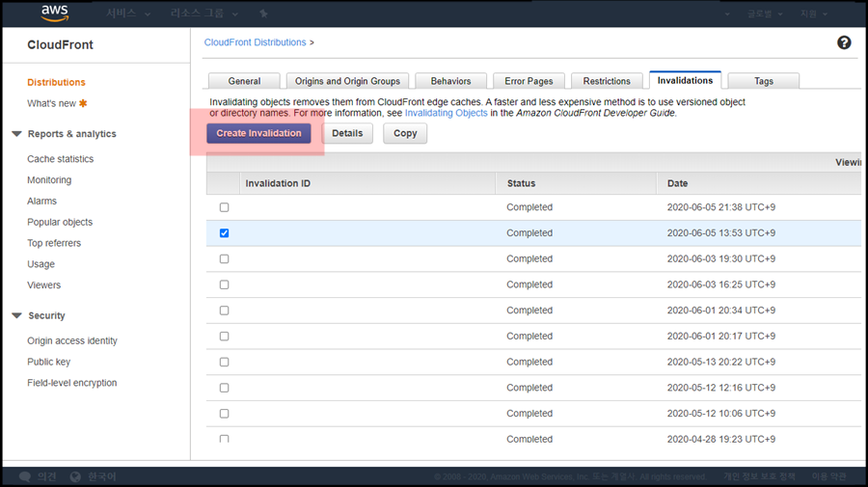The image size is (868, 487).
Task: Check the 2020-06-03 19:30 row checkbox
Action: [224, 259]
